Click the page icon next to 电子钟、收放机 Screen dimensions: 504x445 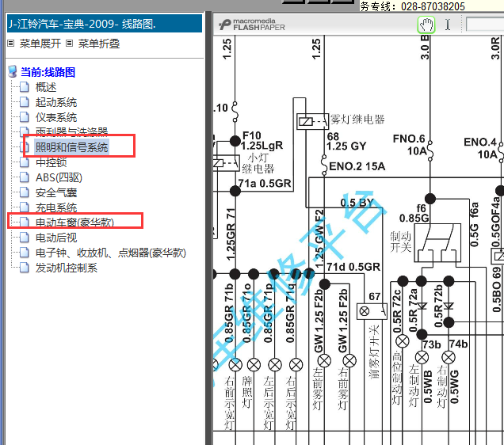pos(25,253)
